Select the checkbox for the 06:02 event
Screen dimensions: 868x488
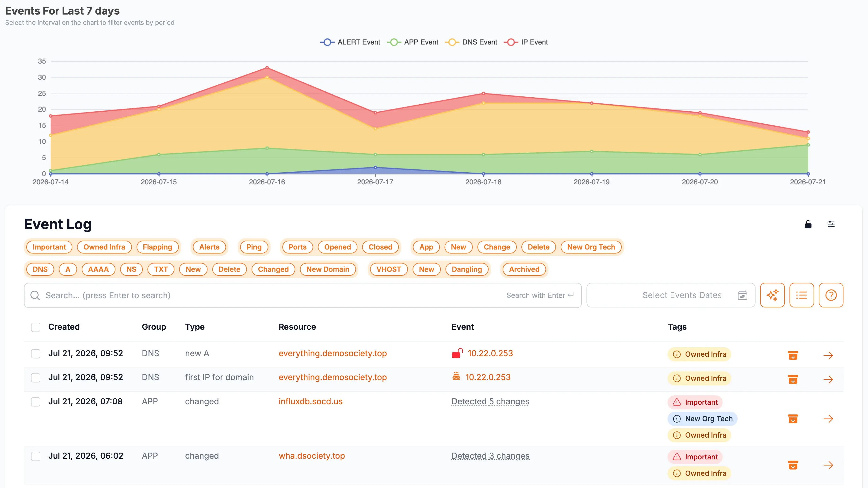pos(36,456)
